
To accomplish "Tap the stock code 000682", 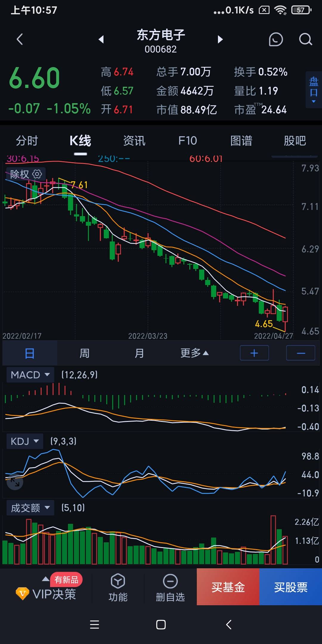I will [161, 49].
